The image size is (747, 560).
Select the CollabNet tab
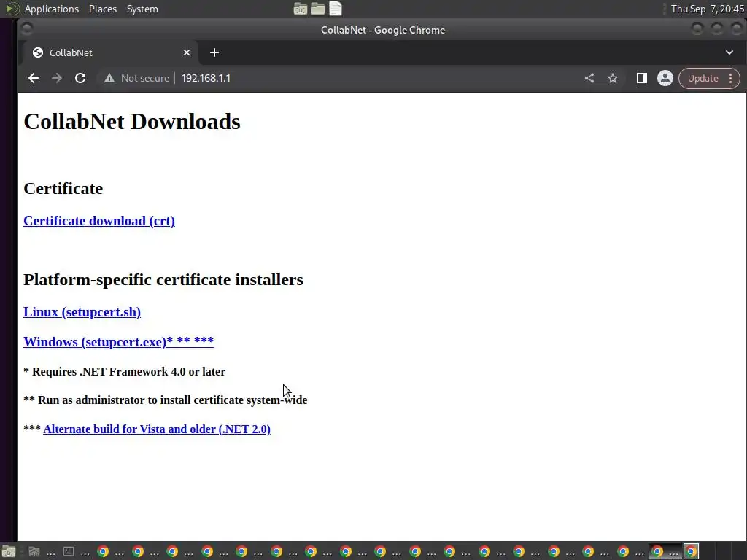click(x=112, y=52)
